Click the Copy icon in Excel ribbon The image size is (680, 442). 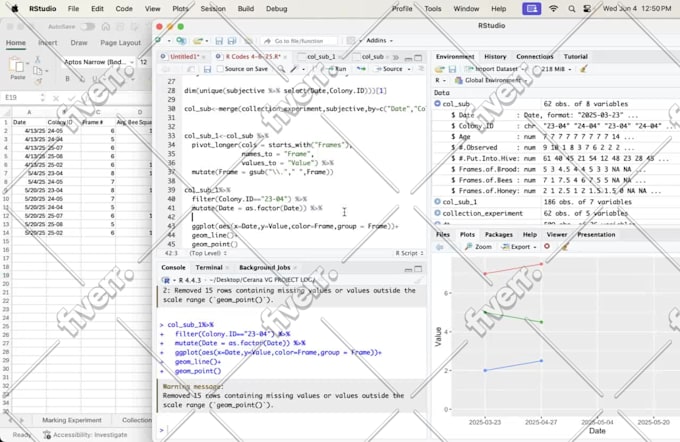click(38, 71)
